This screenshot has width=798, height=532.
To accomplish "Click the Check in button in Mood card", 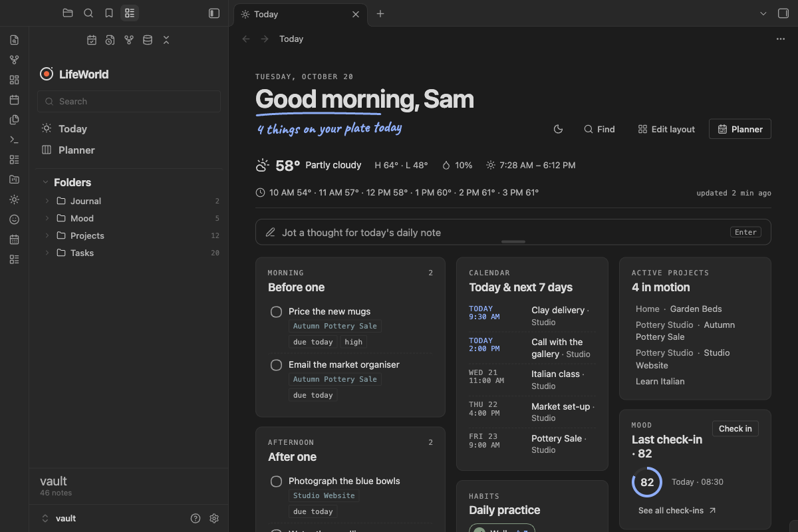I will 735,429.
